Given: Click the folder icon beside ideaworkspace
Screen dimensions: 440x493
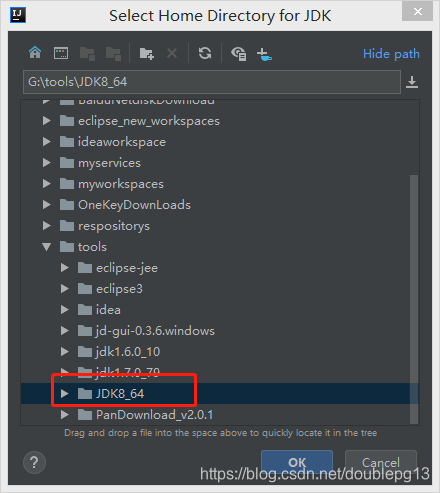Looking at the screenshot, I should coord(67,141).
